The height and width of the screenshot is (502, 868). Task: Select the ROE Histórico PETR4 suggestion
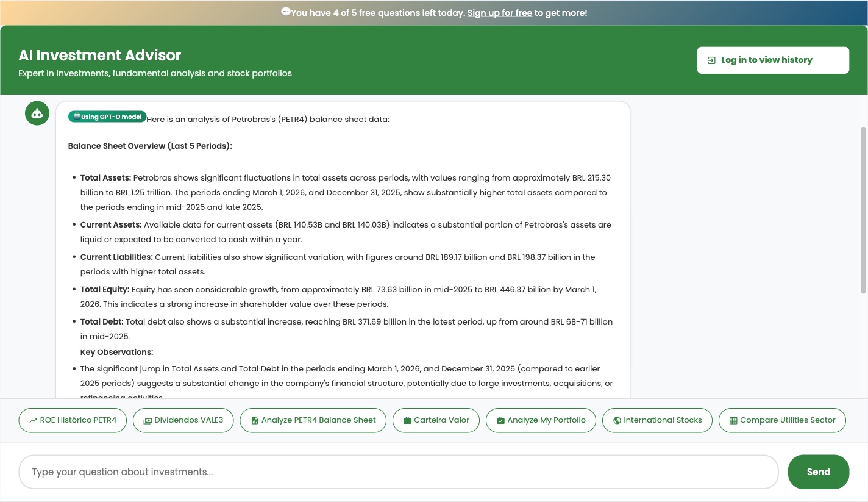(x=73, y=420)
